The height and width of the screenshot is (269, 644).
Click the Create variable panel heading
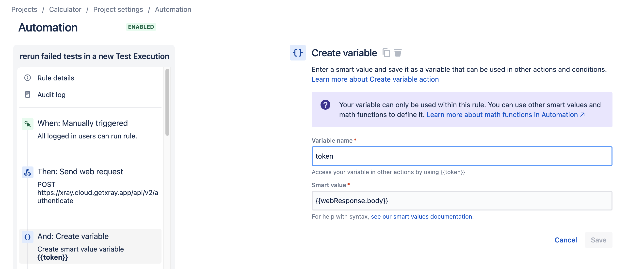[344, 53]
